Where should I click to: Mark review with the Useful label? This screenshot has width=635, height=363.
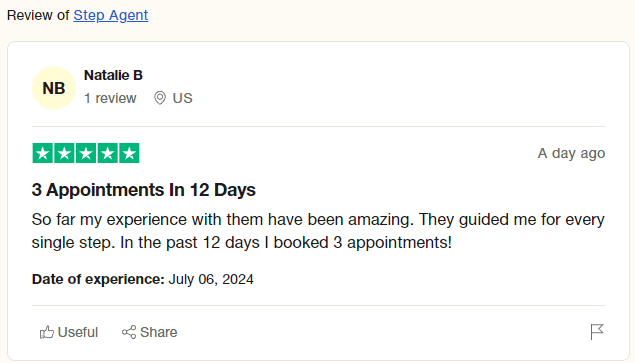click(78, 332)
